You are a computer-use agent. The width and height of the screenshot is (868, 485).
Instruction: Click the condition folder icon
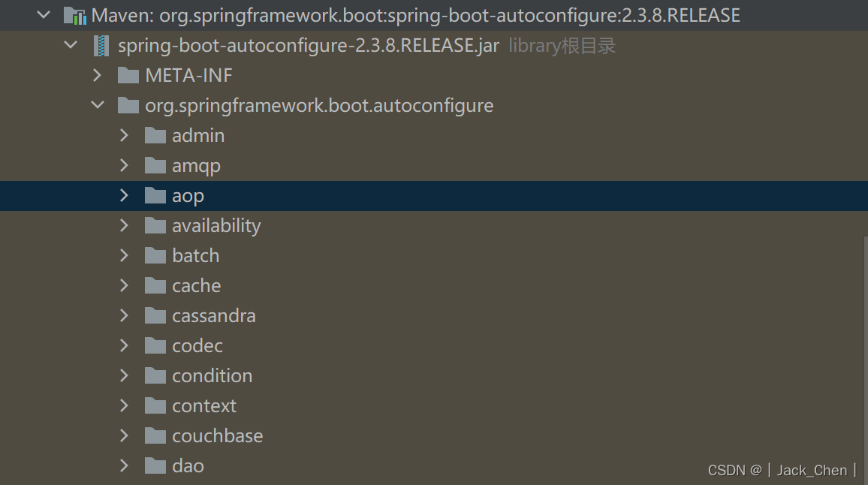tap(155, 375)
